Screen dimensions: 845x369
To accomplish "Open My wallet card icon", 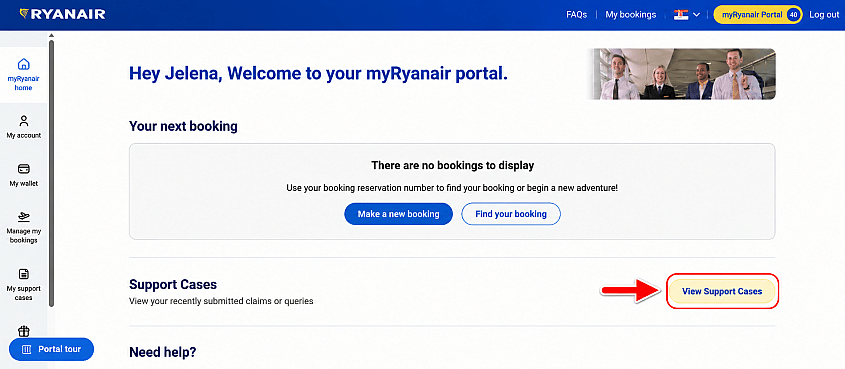I will click(x=24, y=169).
